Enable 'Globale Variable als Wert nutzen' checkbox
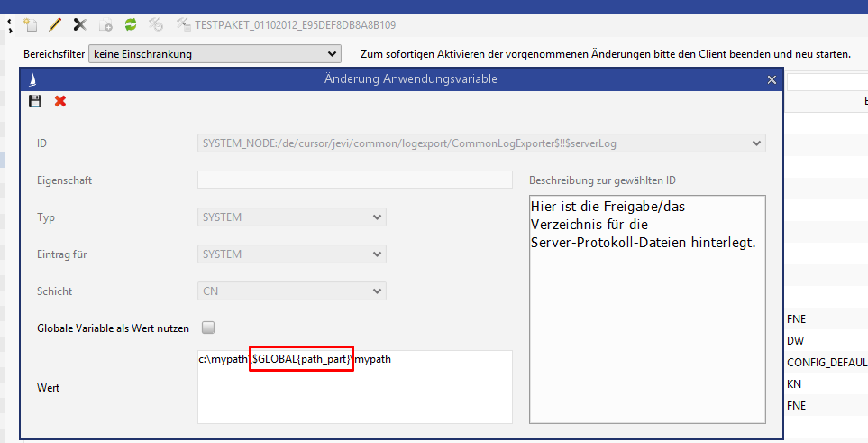Viewport: 868px width, 443px height. pos(208,328)
